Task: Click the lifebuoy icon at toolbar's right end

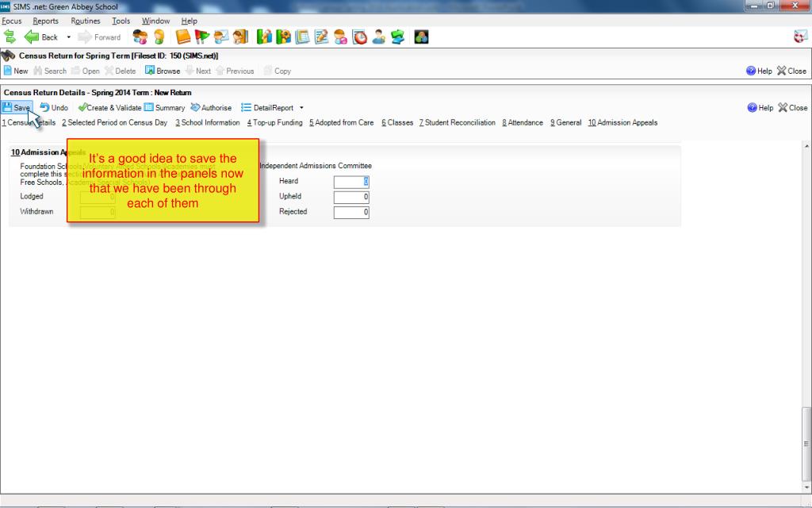Action: point(801,37)
